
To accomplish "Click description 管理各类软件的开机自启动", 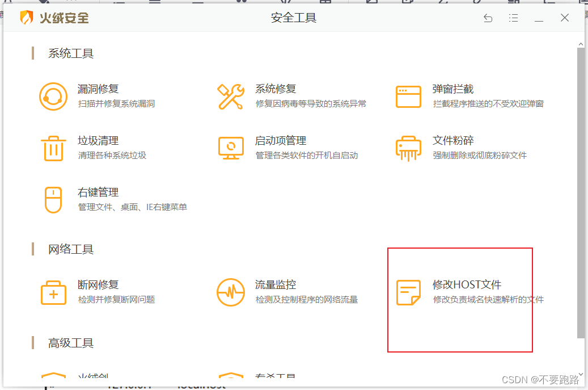I will click(x=307, y=156).
